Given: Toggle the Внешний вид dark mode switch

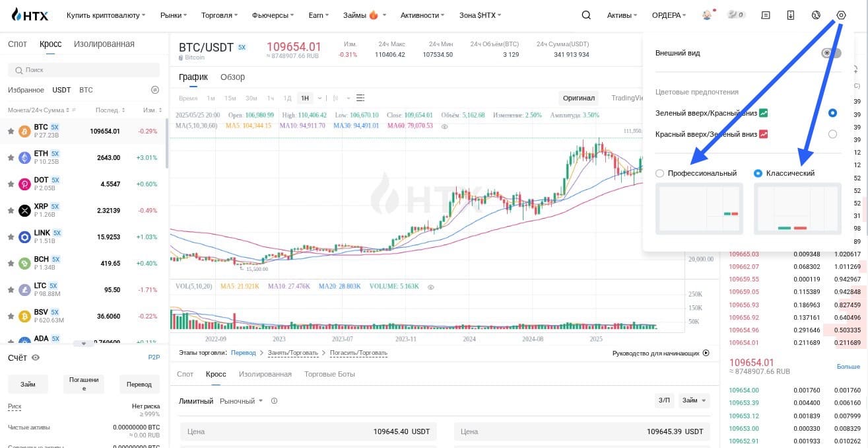Looking at the screenshot, I should point(831,53).
